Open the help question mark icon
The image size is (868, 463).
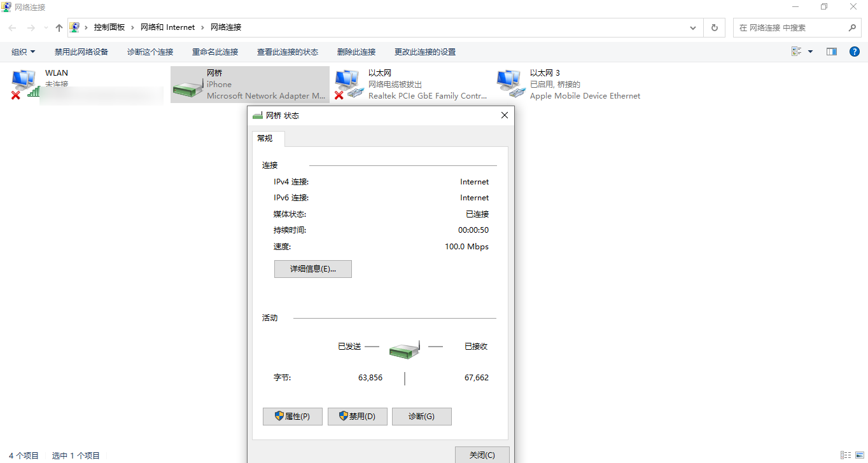tap(855, 52)
